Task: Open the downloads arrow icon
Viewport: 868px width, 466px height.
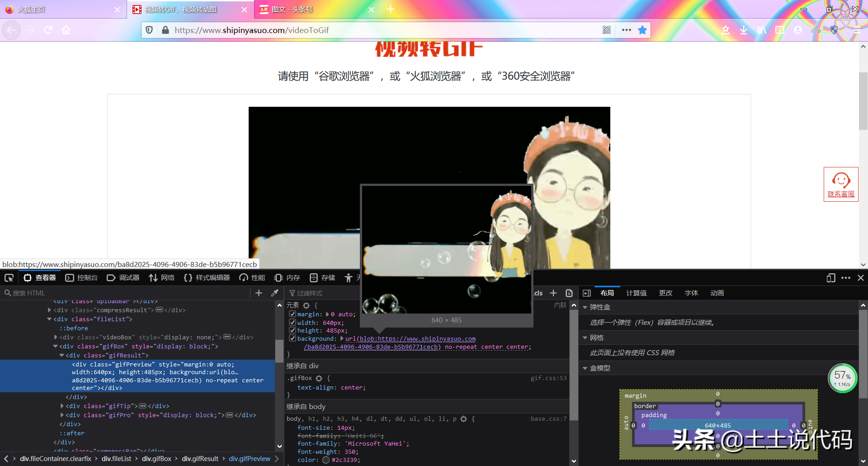Action: click(x=743, y=30)
